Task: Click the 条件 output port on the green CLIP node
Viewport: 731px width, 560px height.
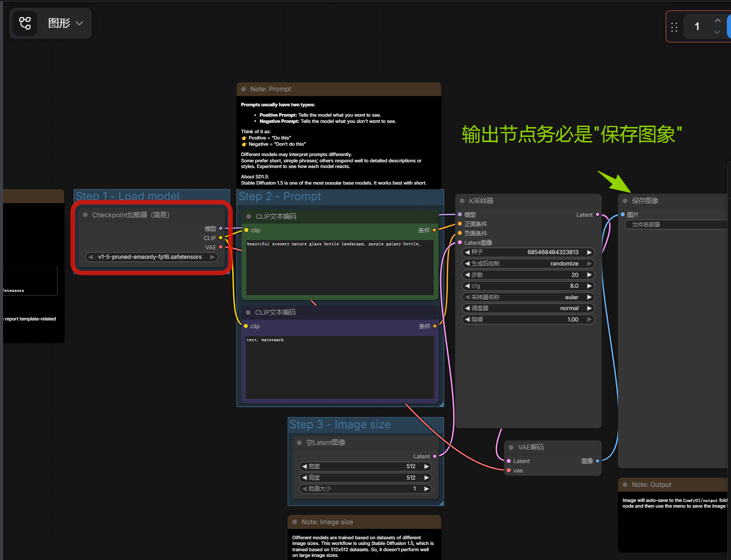Action: (434, 230)
